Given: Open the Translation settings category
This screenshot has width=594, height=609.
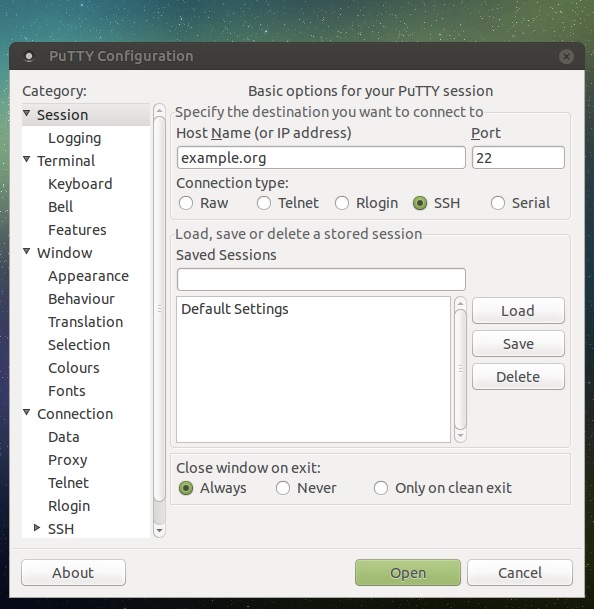Looking at the screenshot, I should pos(86,322).
